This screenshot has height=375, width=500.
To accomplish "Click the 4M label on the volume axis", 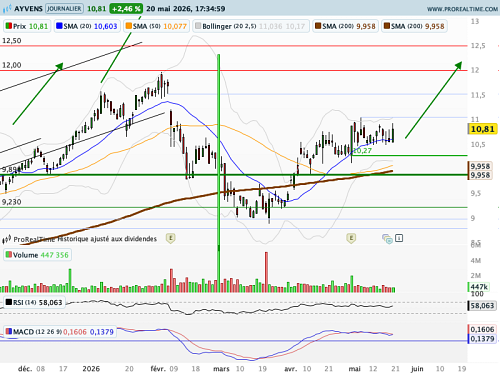I will click(x=476, y=261).
